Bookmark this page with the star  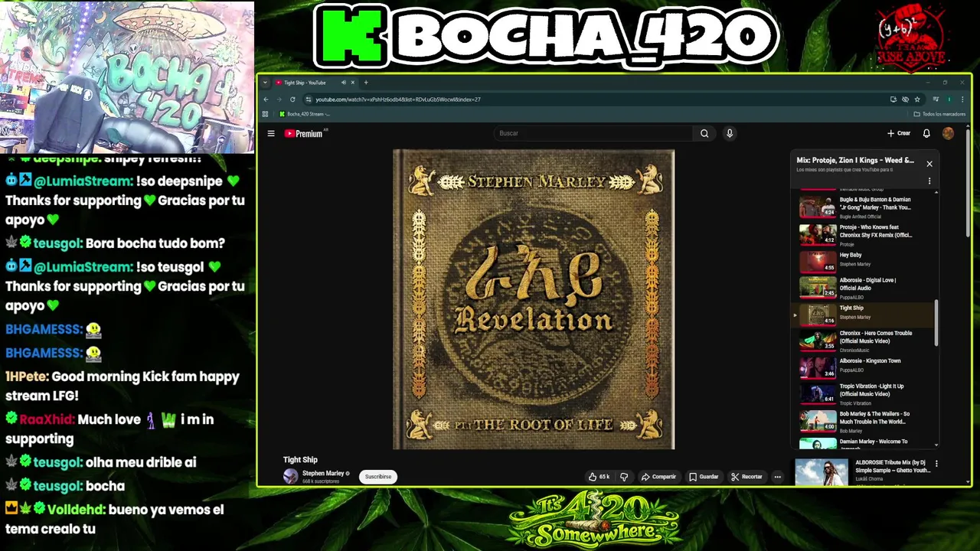(x=916, y=99)
